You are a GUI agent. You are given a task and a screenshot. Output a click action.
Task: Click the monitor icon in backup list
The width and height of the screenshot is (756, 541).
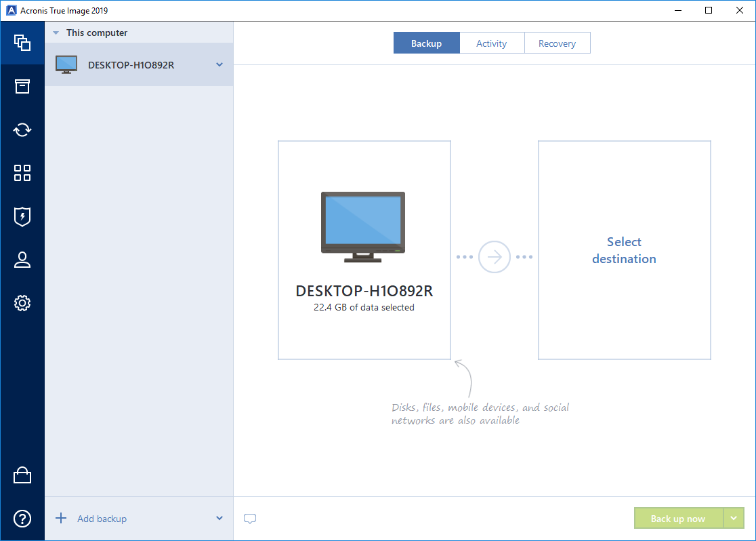pos(66,64)
